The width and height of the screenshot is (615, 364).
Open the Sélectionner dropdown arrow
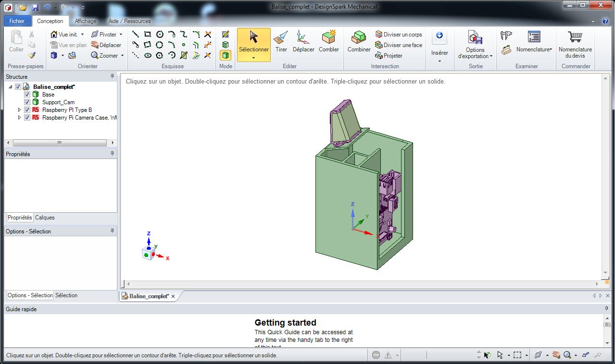pyautogui.click(x=253, y=58)
